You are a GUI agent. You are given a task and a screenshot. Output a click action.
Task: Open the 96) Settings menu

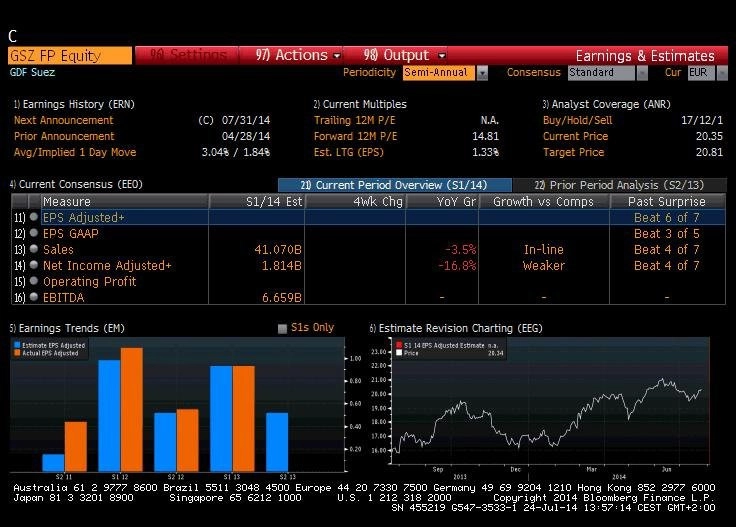(x=187, y=55)
